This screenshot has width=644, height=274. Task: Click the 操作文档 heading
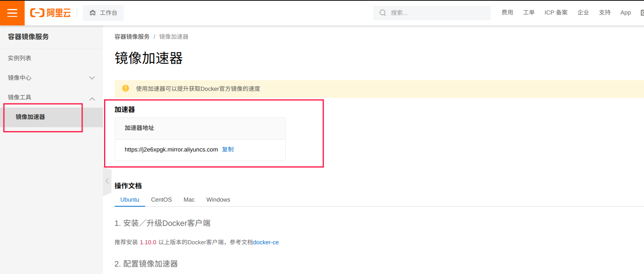point(128,186)
